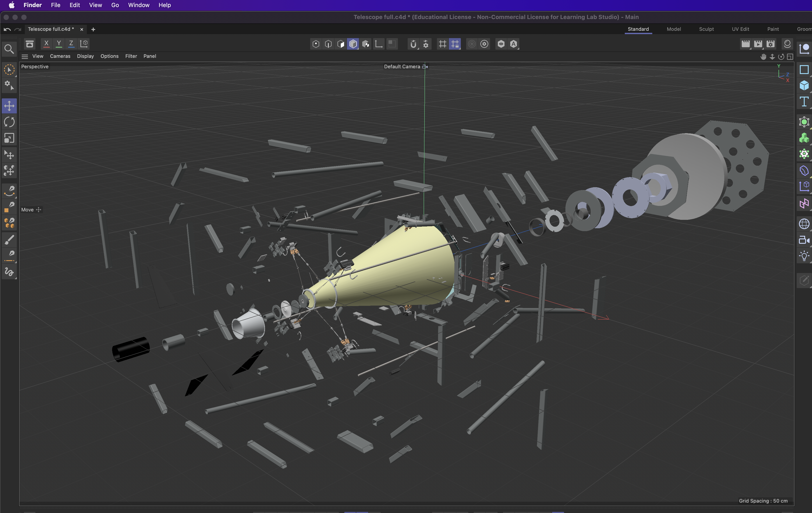Add a new document tab

point(93,29)
